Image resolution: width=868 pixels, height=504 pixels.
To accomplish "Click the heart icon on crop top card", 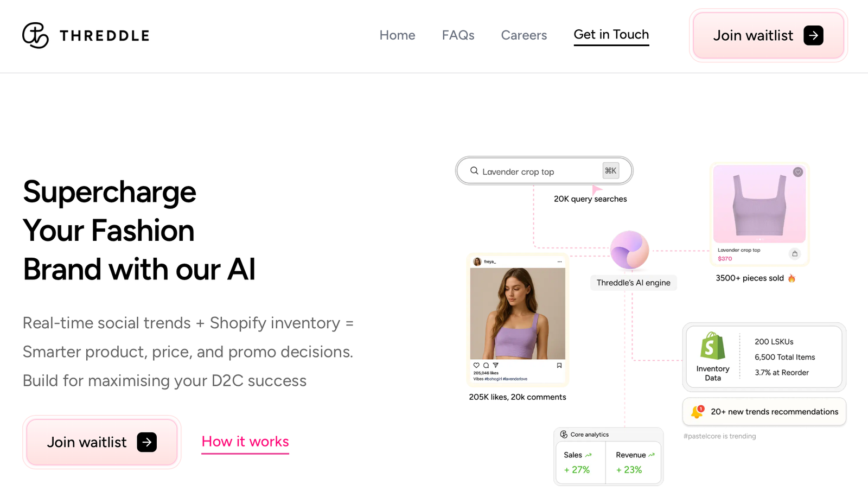I will [797, 172].
